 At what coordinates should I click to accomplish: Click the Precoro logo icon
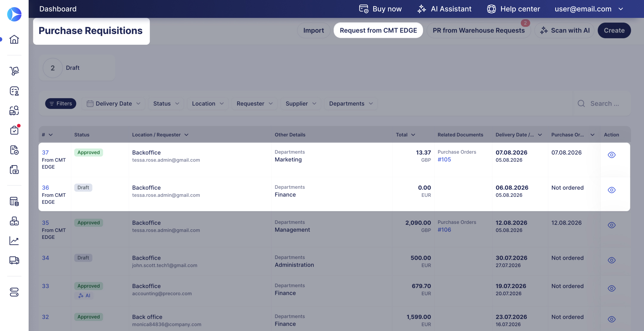point(14,14)
